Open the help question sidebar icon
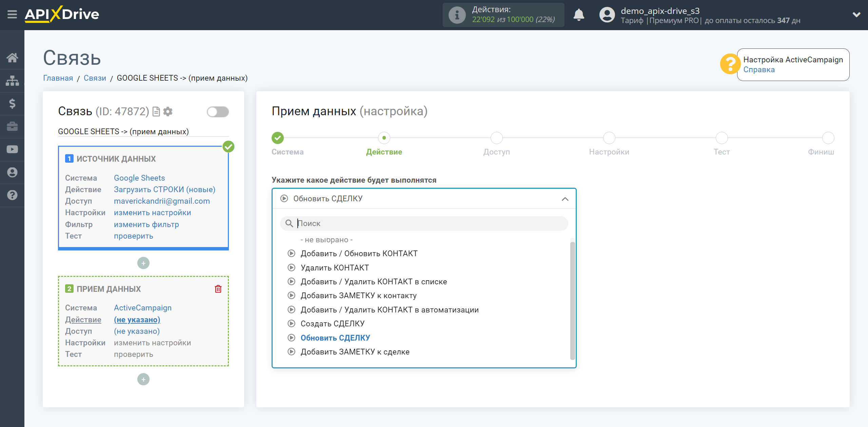Image resolution: width=868 pixels, height=427 pixels. pyautogui.click(x=12, y=195)
